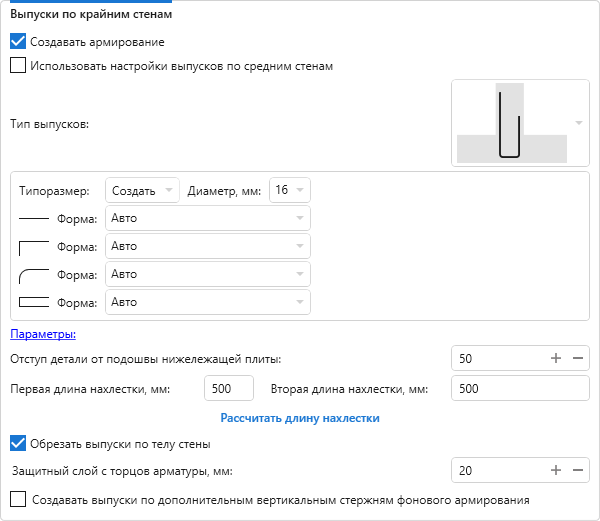Check outlets for additional vertical bars option
Screen dimensions: 600x521
pyautogui.click(x=18, y=499)
